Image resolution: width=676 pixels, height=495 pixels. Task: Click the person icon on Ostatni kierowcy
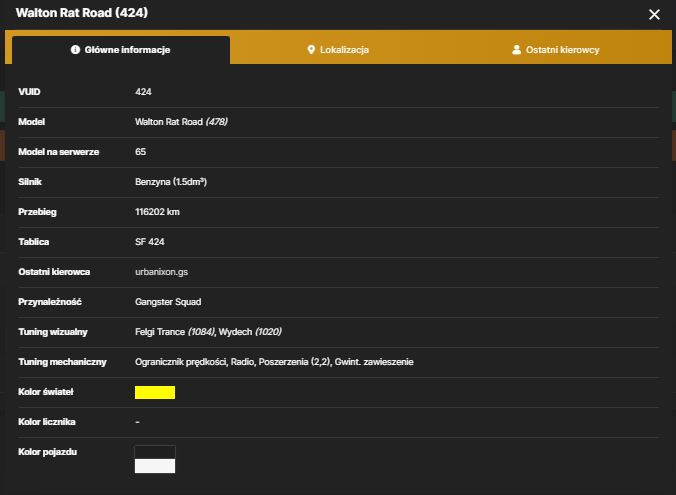point(516,50)
